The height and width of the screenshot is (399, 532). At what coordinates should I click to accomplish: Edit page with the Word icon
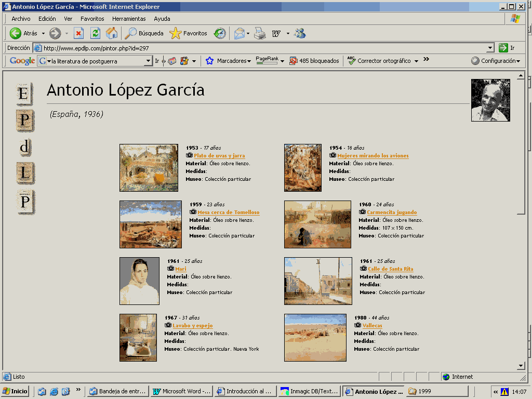pyautogui.click(x=276, y=33)
